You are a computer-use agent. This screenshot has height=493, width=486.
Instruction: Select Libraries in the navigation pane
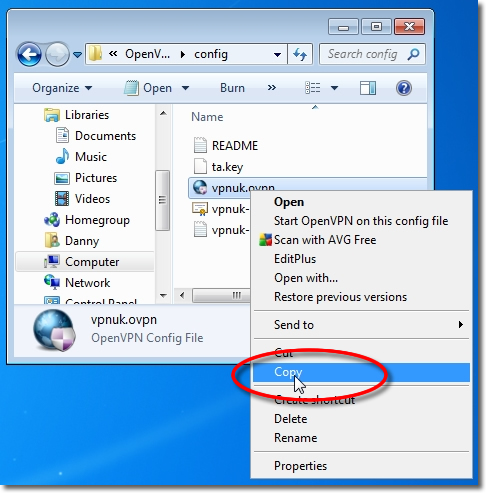point(87,115)
